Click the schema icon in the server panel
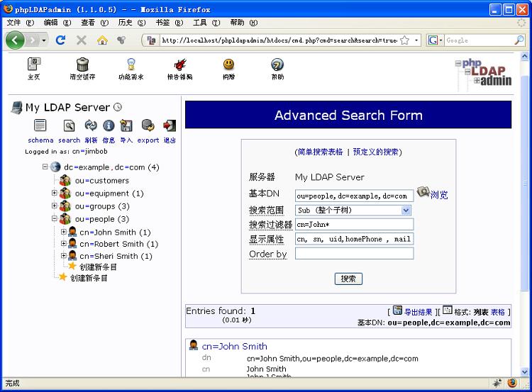 point(40,126)
